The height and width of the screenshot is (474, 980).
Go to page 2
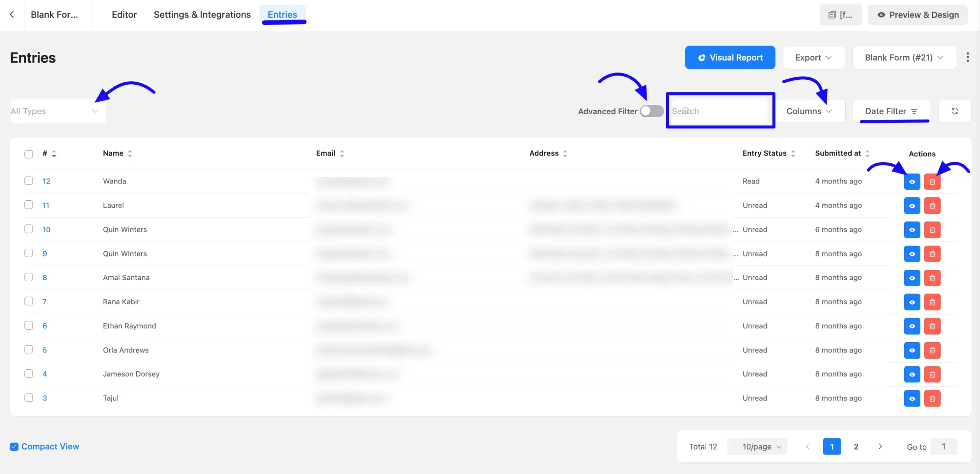[856, 447]
